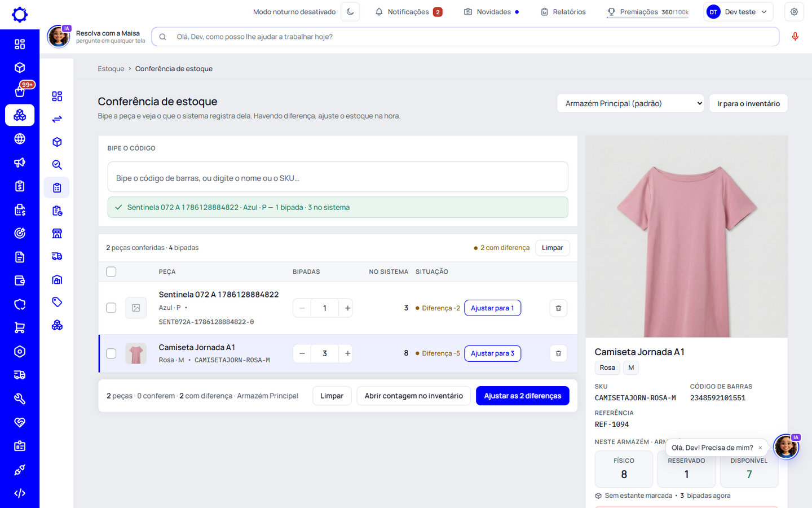Viewport: 812px width, 508px height.
Task: Open shopping cart icon in main sidebar
Action: (x=20, y=328)
